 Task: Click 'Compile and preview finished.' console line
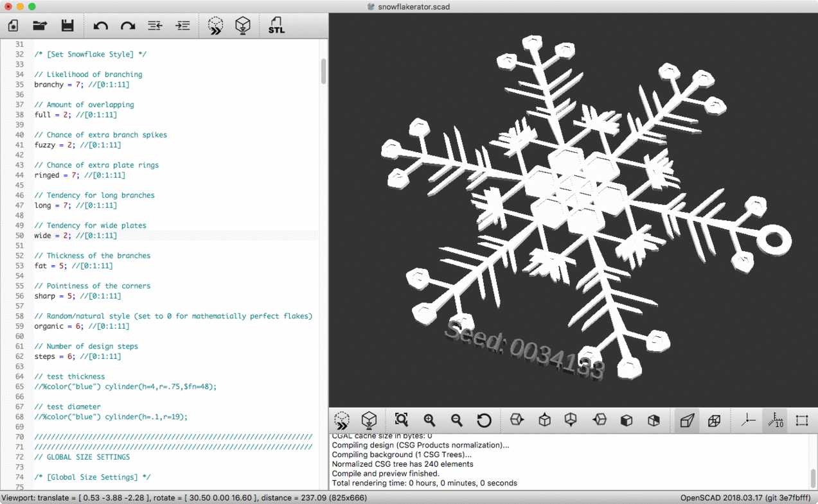(x=386, y=473)
